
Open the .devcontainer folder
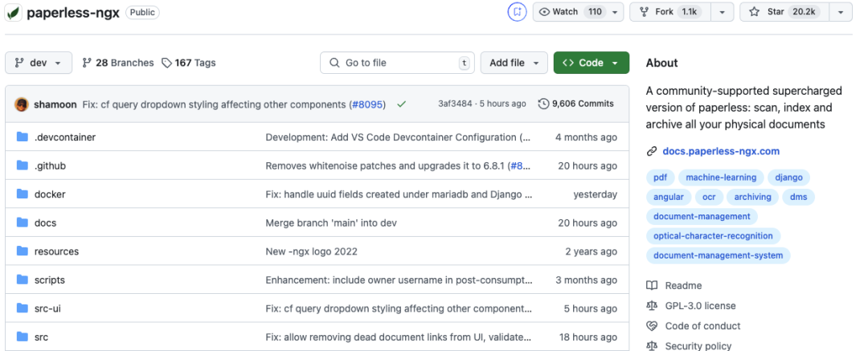tap(65, 137)
